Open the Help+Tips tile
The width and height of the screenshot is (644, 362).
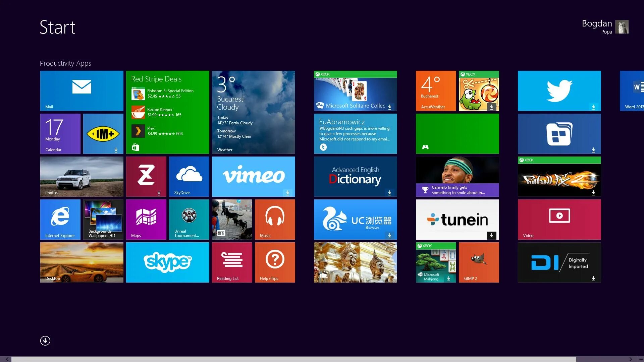(x=275, y=262)
